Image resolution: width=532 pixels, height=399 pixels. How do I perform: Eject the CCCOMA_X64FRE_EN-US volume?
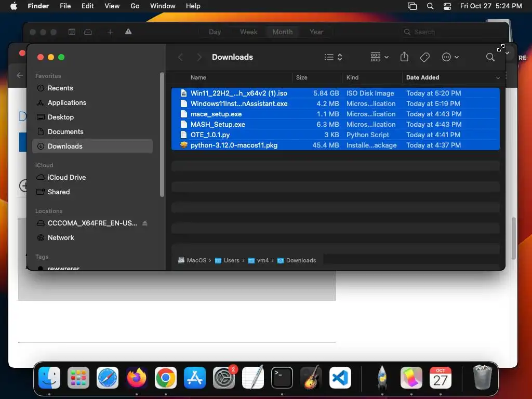click(x=145, y=223)
